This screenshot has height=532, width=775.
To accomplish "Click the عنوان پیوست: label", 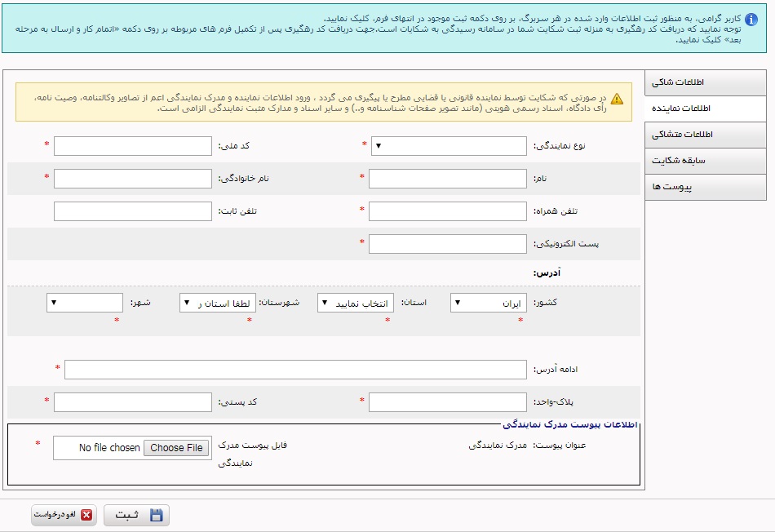I will [560, 446].
